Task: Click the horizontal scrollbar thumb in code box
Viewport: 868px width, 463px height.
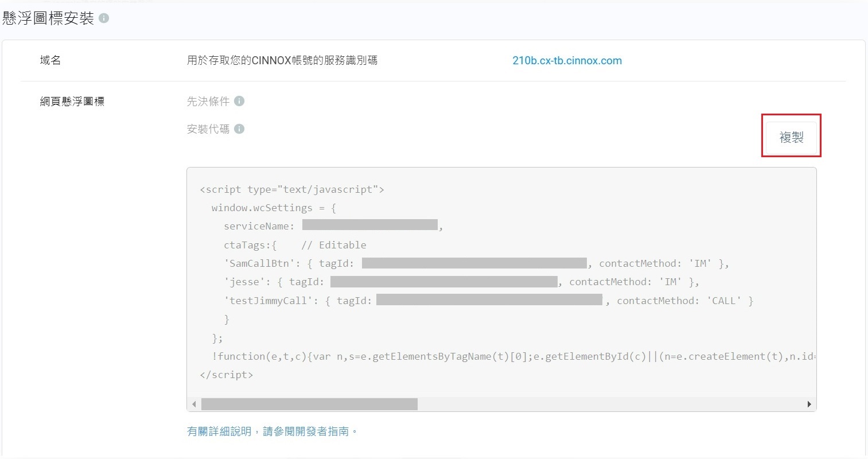Action: pyautogui.click(x=309, y=404)
